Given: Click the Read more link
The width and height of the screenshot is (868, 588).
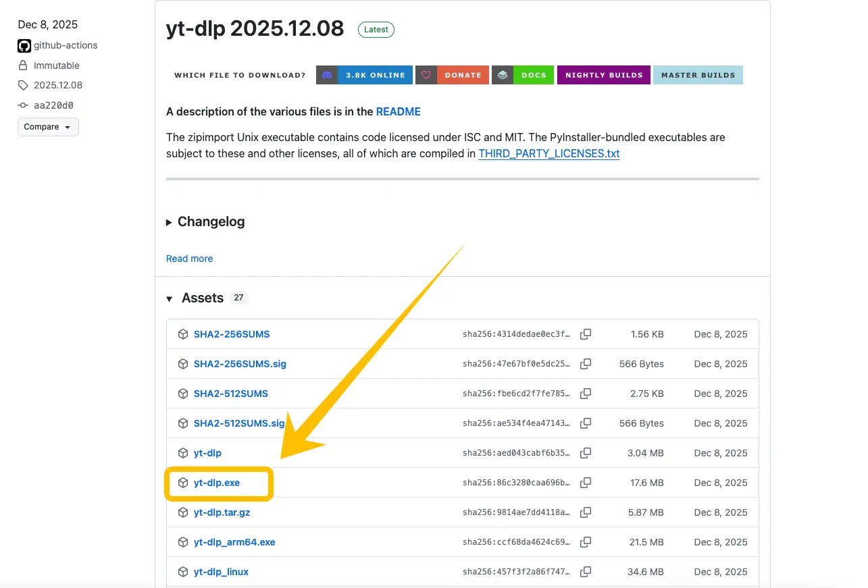Looking at the screenshot, I should 189,259.
